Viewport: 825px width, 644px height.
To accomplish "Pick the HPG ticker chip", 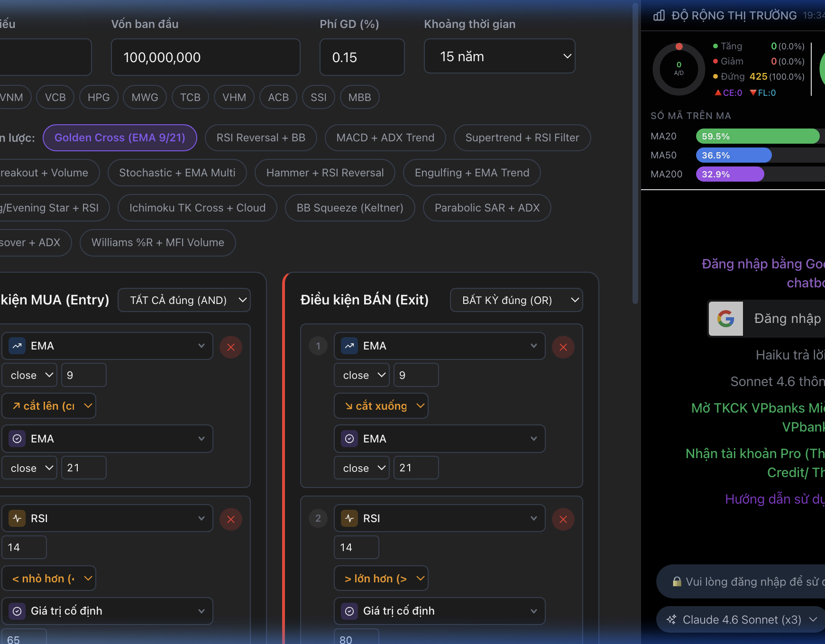I will click(x=99, y=97).
